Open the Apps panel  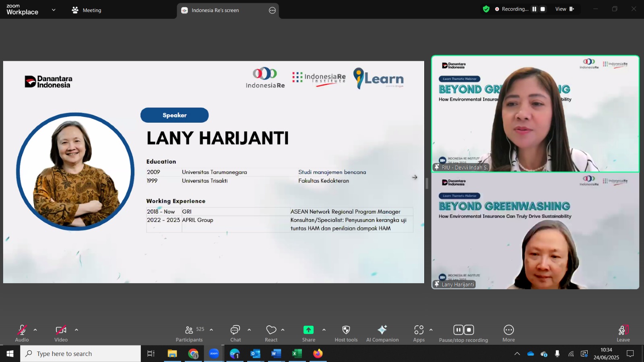click(x=419, y=333)
